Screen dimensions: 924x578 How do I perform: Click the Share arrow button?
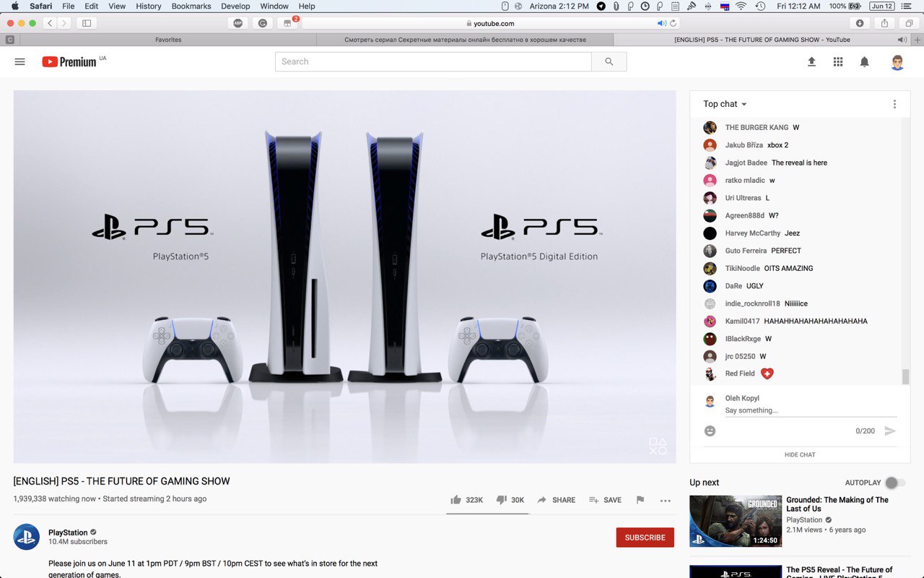[x=556, y=500]
